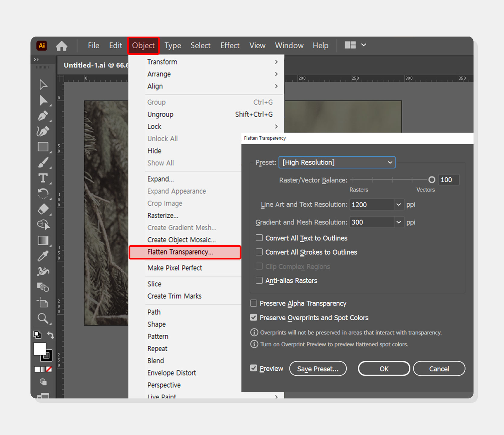Open the Help menu
This screenshot has width=504, height=435.
321,46
